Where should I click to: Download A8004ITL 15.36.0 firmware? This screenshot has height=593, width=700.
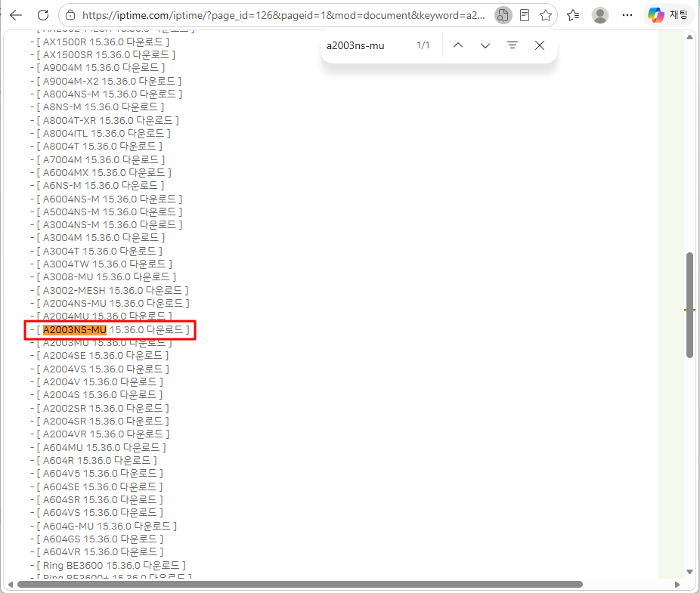point(104,134)
